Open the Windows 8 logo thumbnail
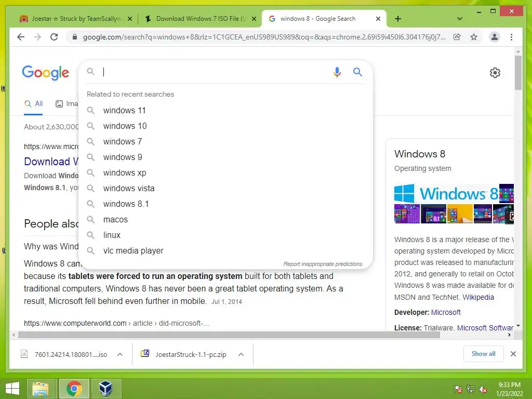This screenshot has height=399, width=532. [x=446, y=193]
